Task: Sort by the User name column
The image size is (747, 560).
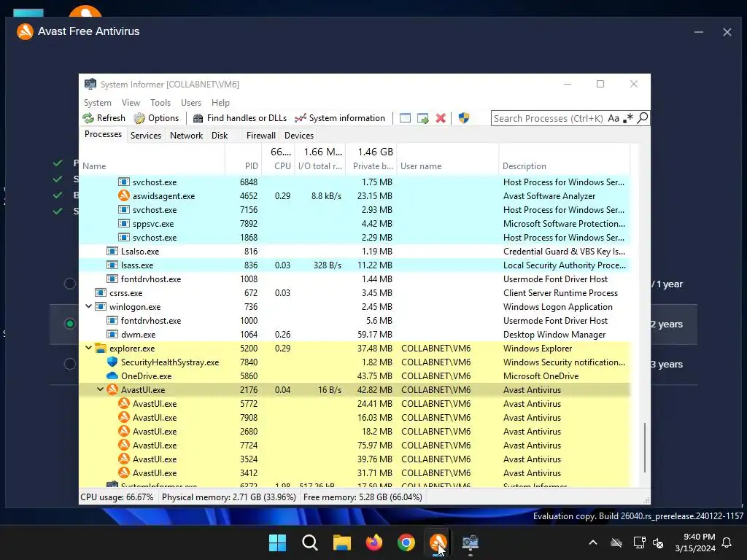Action: pyautogui.click(x=447, y=166)
